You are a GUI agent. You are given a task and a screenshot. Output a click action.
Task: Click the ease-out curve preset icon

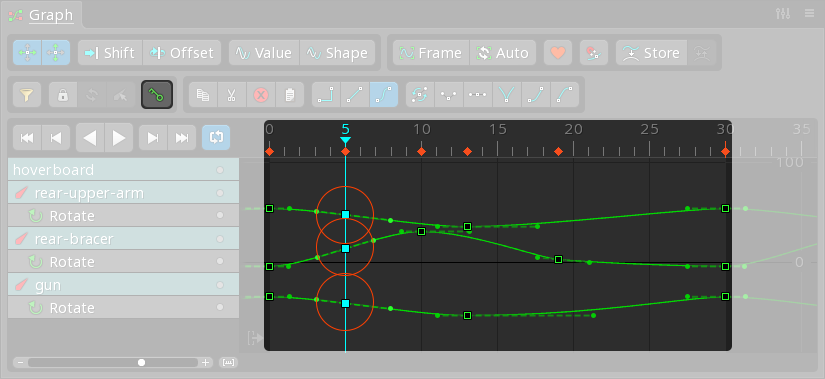coord(565,95)
